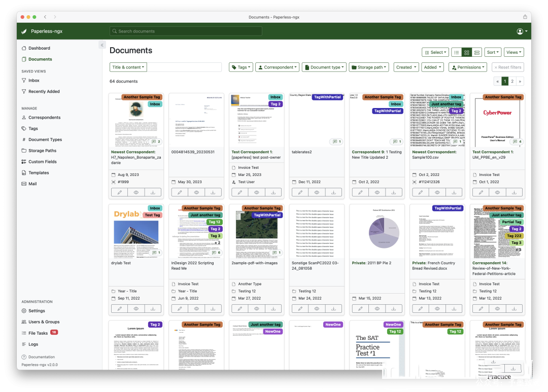Switch to list table view
Image resolution: width=548 pixels, height=392 pixels.
pyautogui.click(x=457, y=52)
